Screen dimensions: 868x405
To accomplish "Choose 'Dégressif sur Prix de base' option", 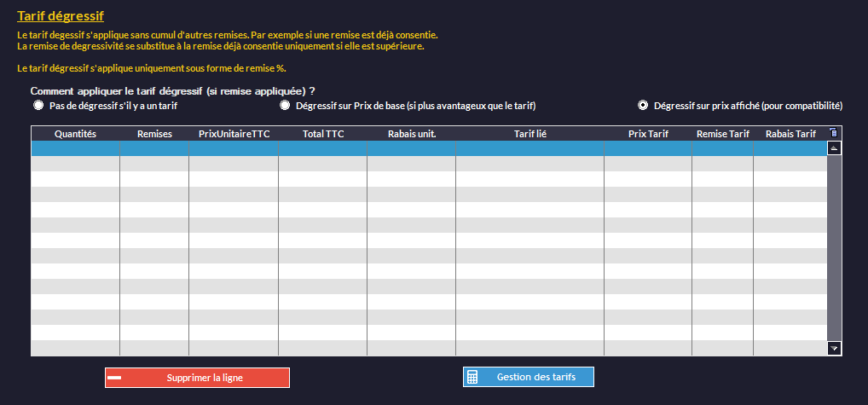I will 286,106.
